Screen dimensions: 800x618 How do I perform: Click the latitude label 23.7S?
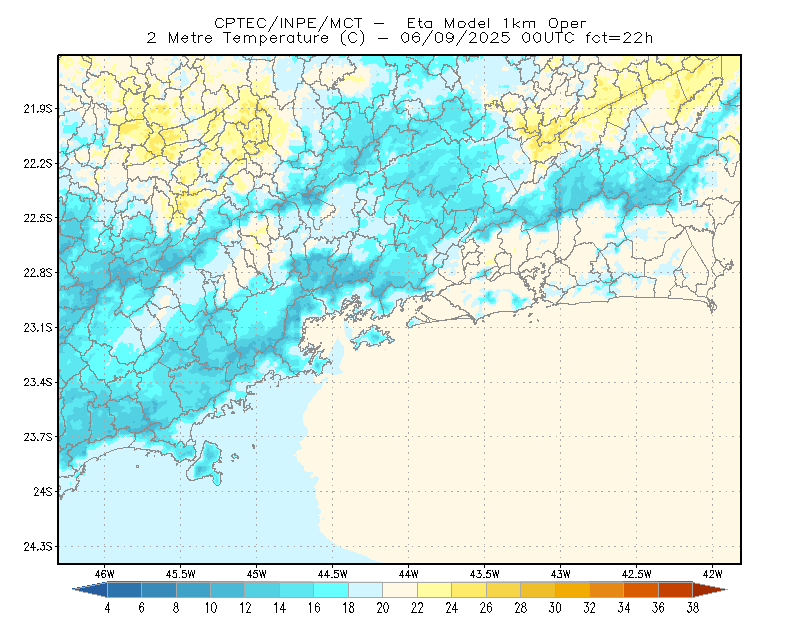point(38,437)
